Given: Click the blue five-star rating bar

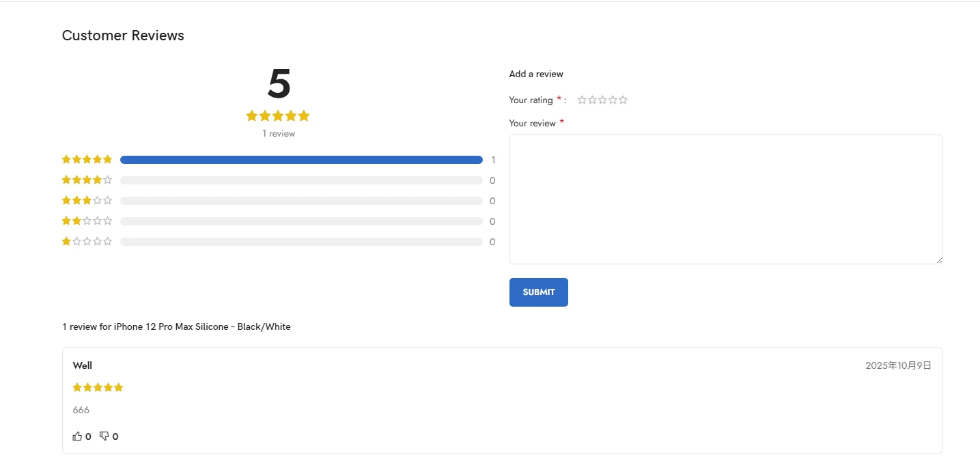Looking at the screenshot, I should (301, 160).
